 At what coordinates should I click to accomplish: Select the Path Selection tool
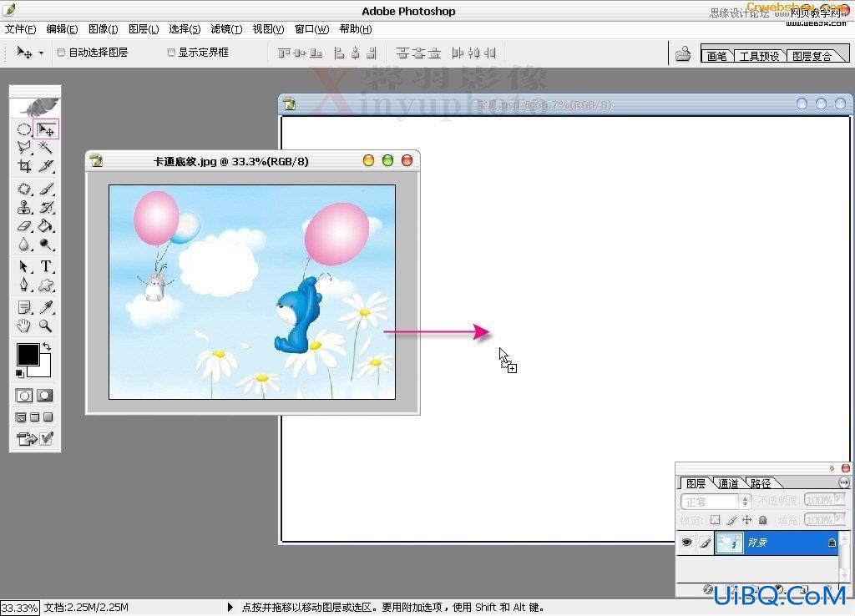(x=23, y=266)
